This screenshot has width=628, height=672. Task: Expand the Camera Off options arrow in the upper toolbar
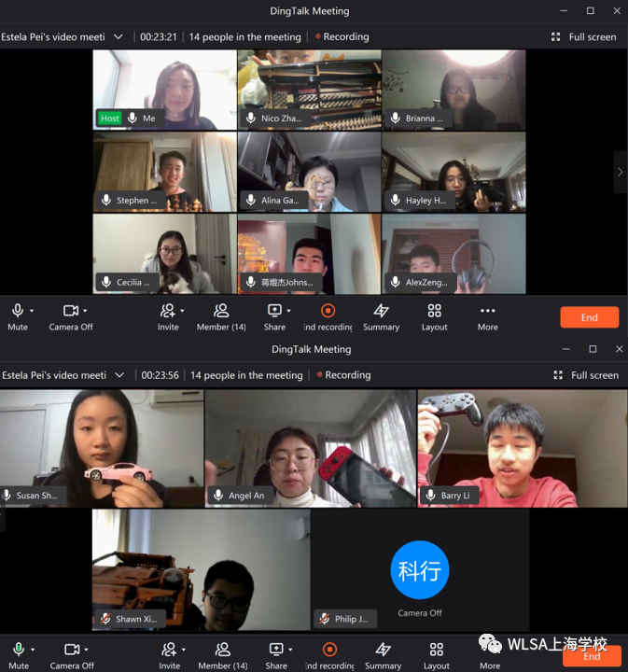[x=85, y=311]
